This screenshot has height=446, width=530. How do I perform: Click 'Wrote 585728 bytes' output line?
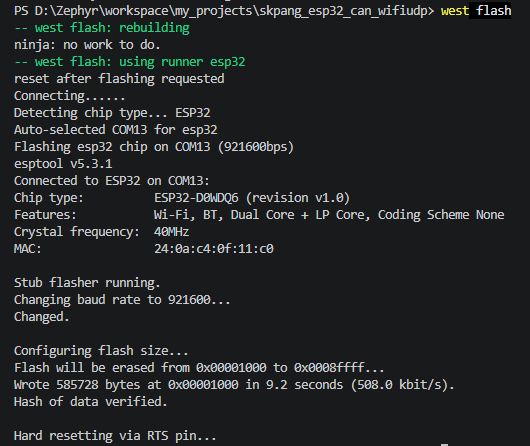234,385
